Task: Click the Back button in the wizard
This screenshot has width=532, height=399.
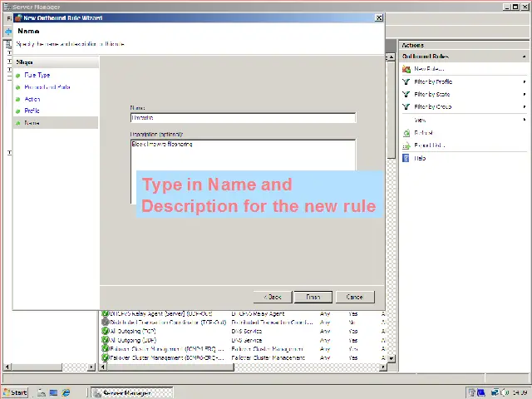Action: pyautogui.click(x=273, y=298)
